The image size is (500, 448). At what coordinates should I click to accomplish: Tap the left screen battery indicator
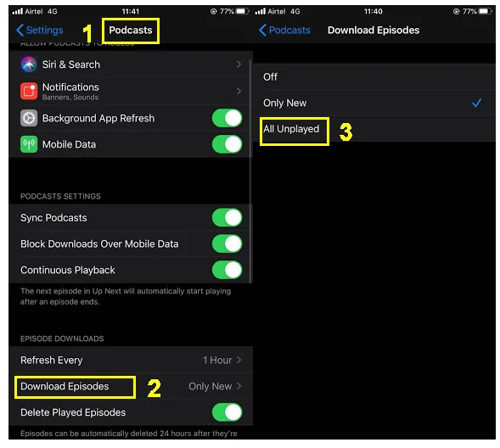click(242, 12)
